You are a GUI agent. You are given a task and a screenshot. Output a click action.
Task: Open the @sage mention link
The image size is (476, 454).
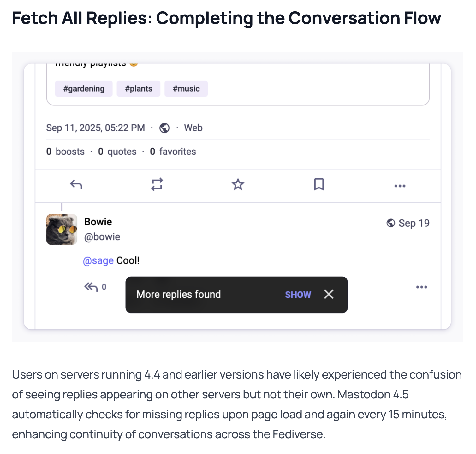coord(98,261)
